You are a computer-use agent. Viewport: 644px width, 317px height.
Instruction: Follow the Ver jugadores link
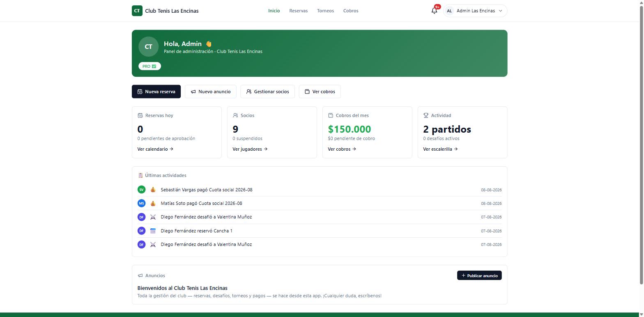pyautogui.click(x=250, y=149)
